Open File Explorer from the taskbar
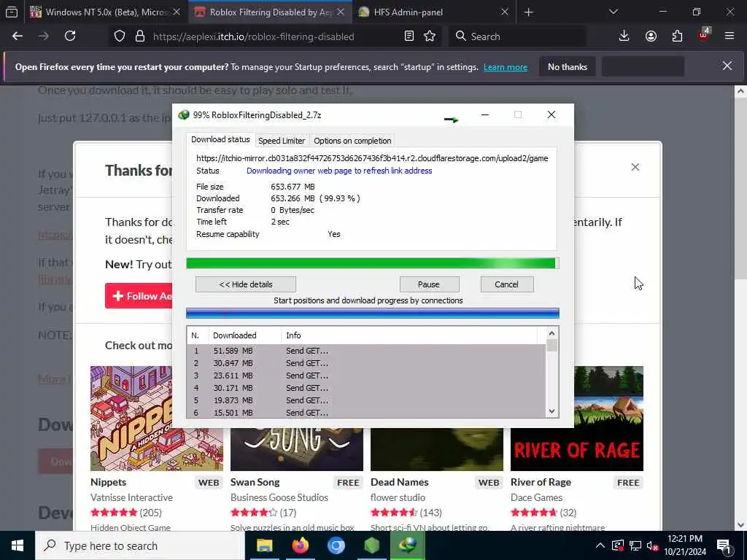747x560 pixels. 264,545
